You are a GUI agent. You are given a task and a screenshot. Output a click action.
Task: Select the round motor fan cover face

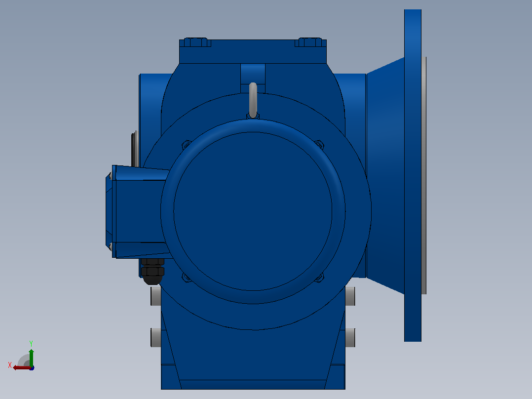[x=253, y=211]
